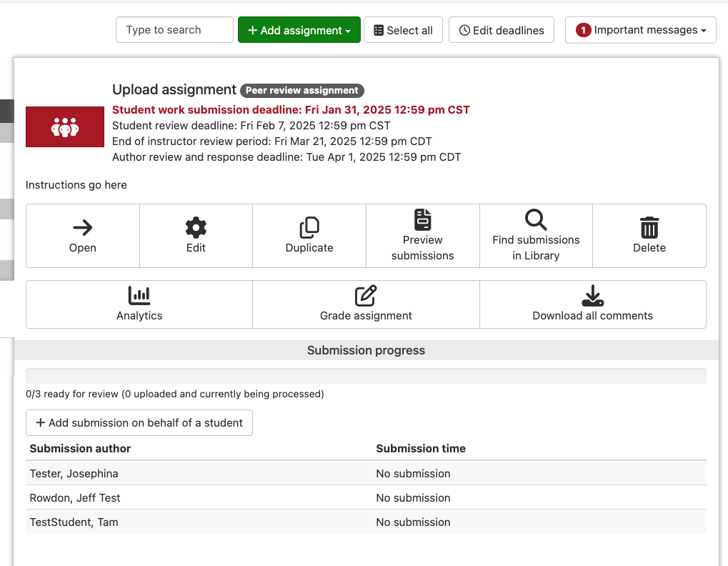
Task: Duplicate the assignment using copy icon
Action: [x=309, y=227]
